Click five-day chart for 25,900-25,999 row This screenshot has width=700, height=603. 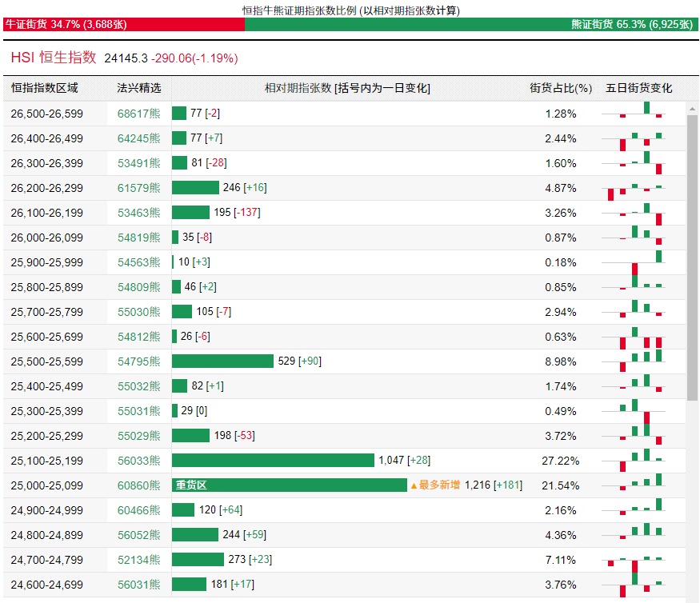coord(634,262)
